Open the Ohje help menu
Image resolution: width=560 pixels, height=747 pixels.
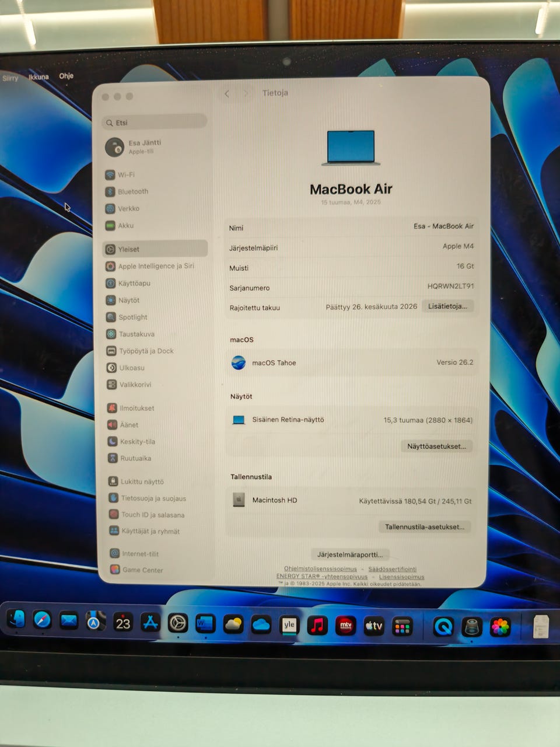(x=66, y=75)
